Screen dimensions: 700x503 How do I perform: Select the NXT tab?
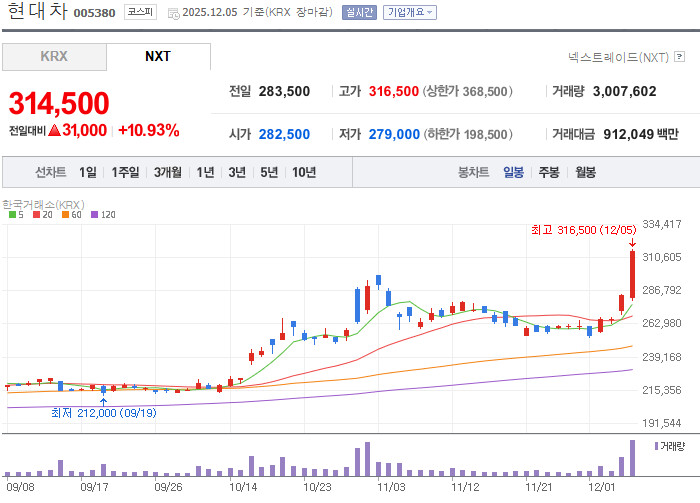(158, 56)
